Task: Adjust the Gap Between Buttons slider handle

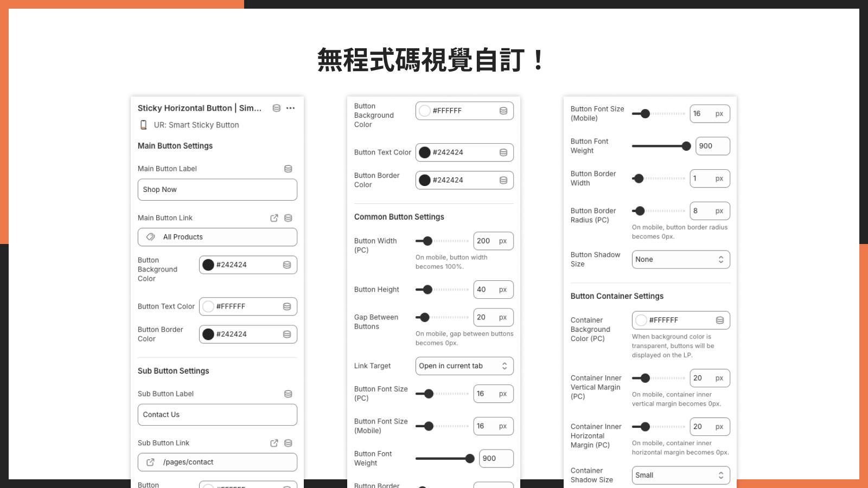Action: click(x=425, y=317)
